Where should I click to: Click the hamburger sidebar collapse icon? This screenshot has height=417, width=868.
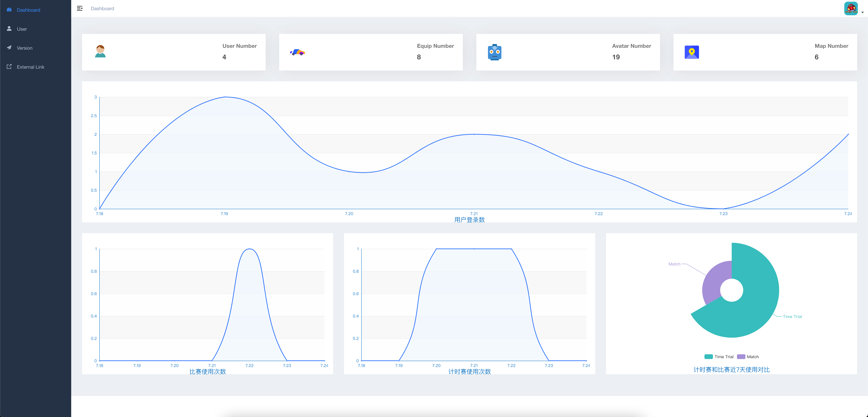tap(80, 8)
